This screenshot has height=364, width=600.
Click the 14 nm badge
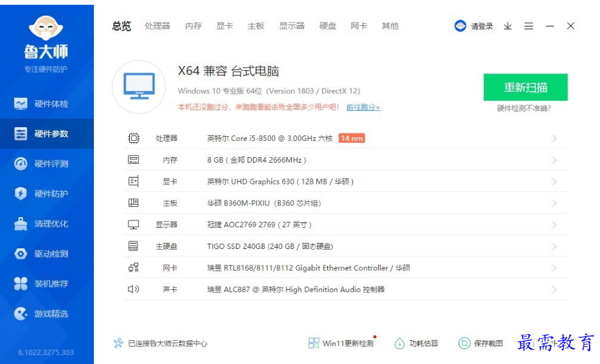[x=352, y=138]
